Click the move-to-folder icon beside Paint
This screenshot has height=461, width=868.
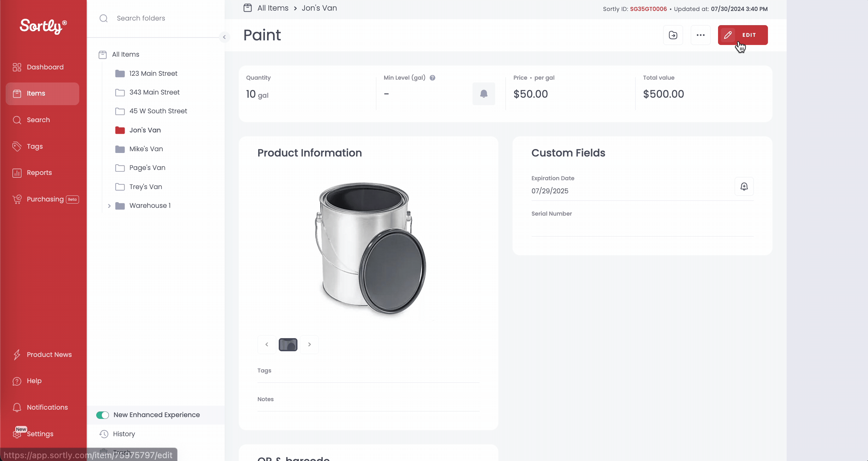coord(673,35)
